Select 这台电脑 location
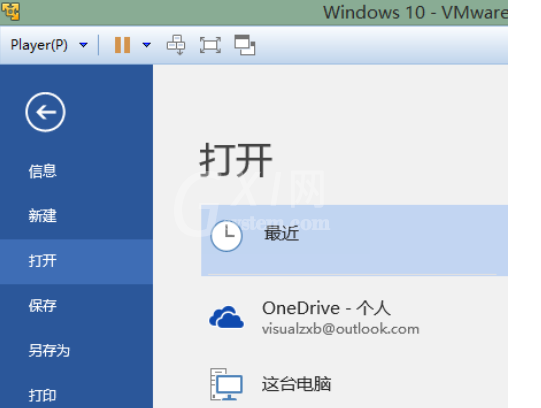 click(354, 384)
